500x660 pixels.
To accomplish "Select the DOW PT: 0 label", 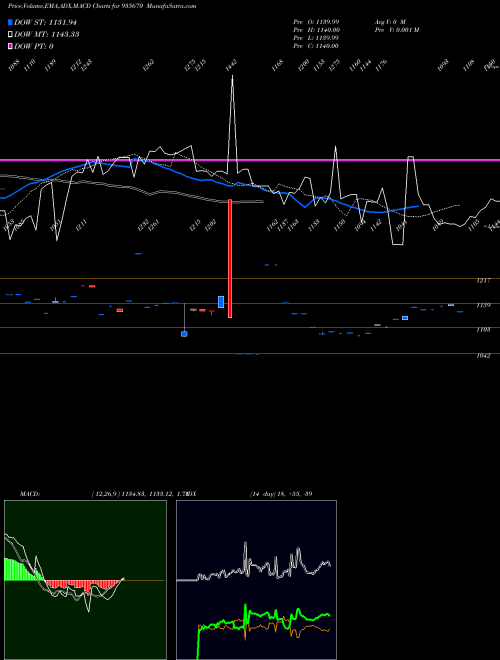I will [34, 46].
